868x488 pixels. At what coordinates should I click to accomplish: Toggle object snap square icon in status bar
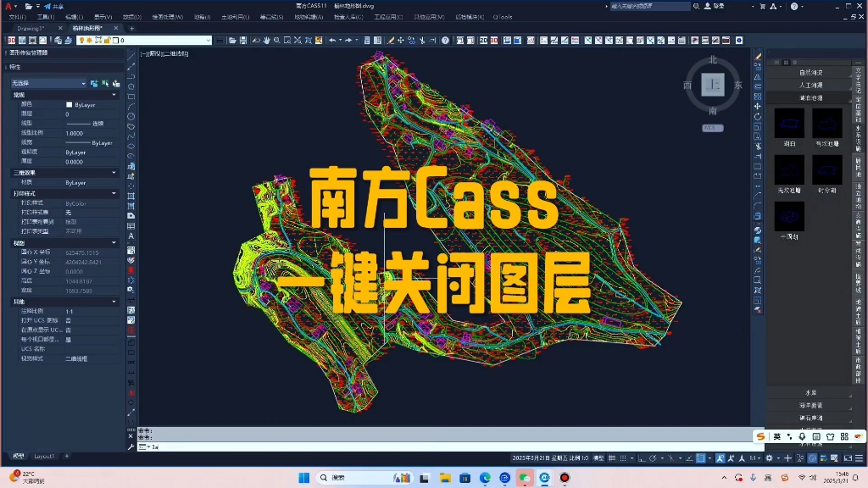[x=701, y=458]
